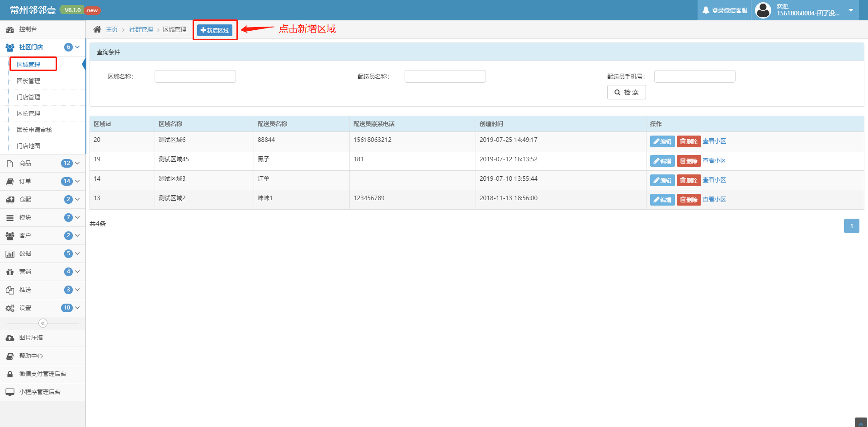The width and height of the screenshot is (868, 427).
Task: Click the user avatar icon
Action: pyautogui.click(x=763, y=10)
